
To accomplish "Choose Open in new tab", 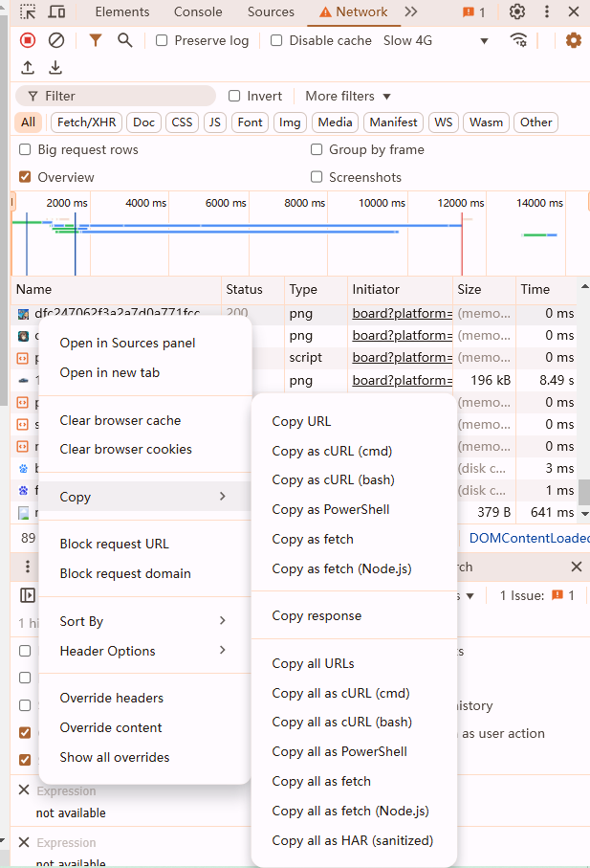I will point(145,372).
